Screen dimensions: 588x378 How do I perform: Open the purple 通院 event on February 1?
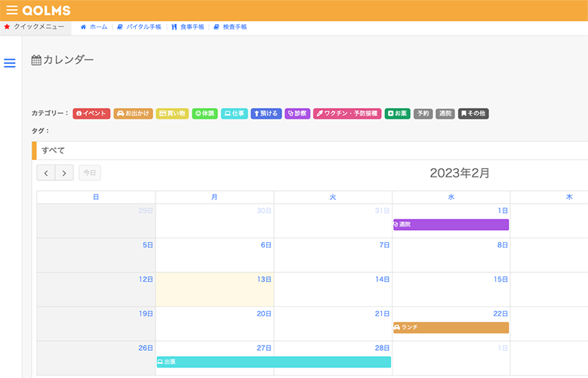pyautogui.click(x=451, y=224)
